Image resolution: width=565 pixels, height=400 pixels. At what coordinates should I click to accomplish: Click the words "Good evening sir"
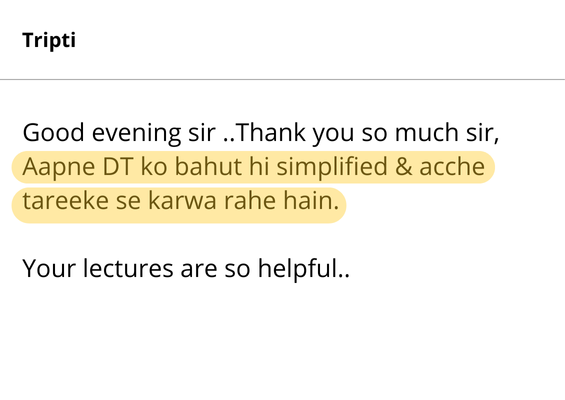[119, 133]
